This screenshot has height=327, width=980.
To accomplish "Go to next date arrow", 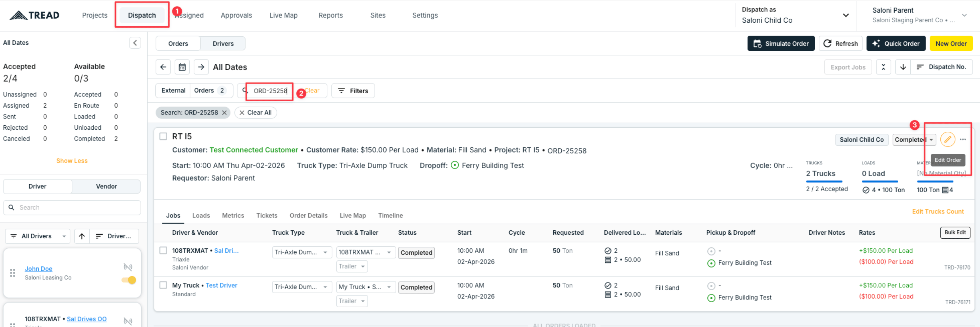I will [201, 67].
